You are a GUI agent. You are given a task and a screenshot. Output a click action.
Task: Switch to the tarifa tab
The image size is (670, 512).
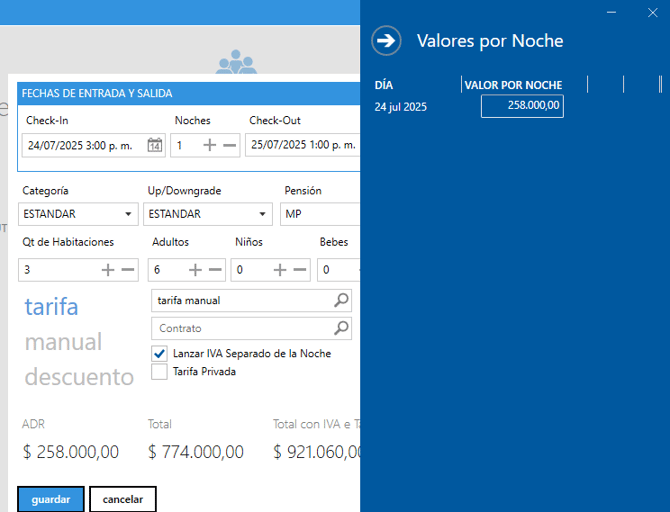pos(51,307)
